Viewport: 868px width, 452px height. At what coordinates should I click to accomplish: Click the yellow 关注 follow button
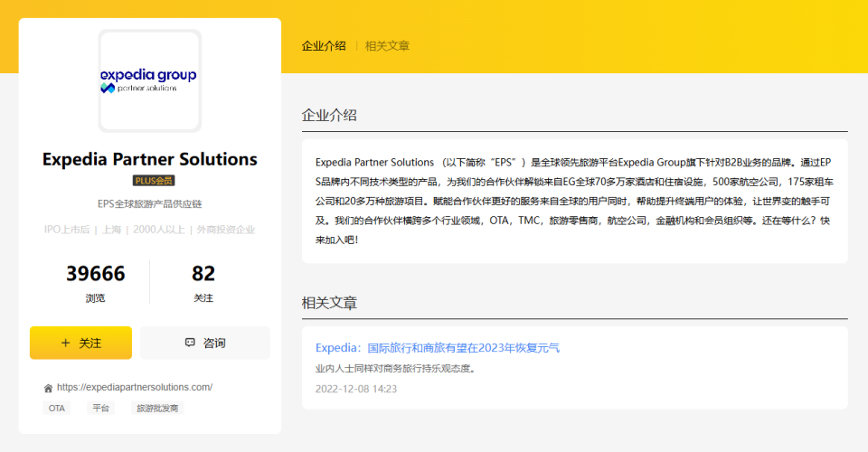click(x=80, y=343)
